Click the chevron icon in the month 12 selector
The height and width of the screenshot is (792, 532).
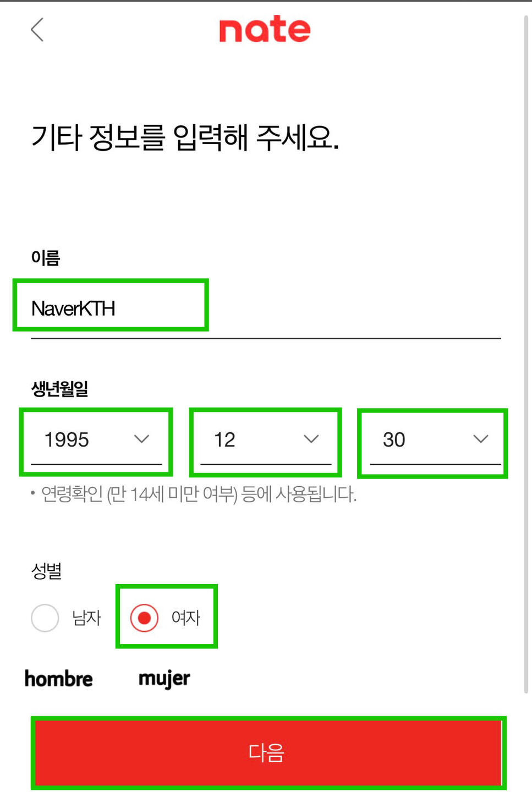click(x=311, y=439)
